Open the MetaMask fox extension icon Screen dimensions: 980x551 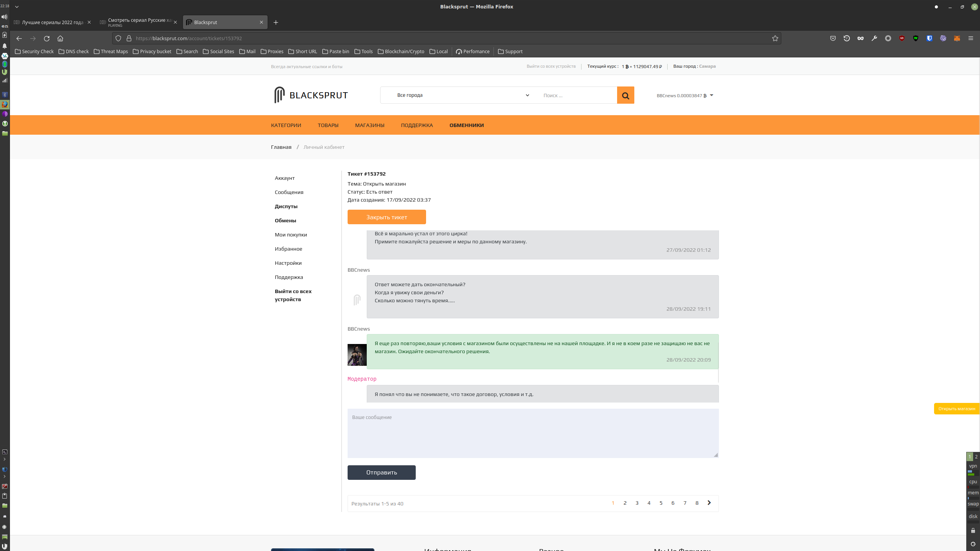click(957, 38)
